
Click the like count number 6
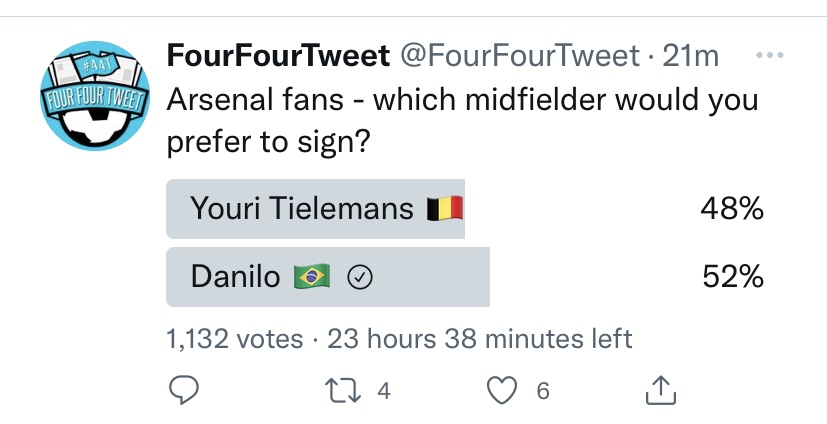pyautogui.click(x=543, y=391)
